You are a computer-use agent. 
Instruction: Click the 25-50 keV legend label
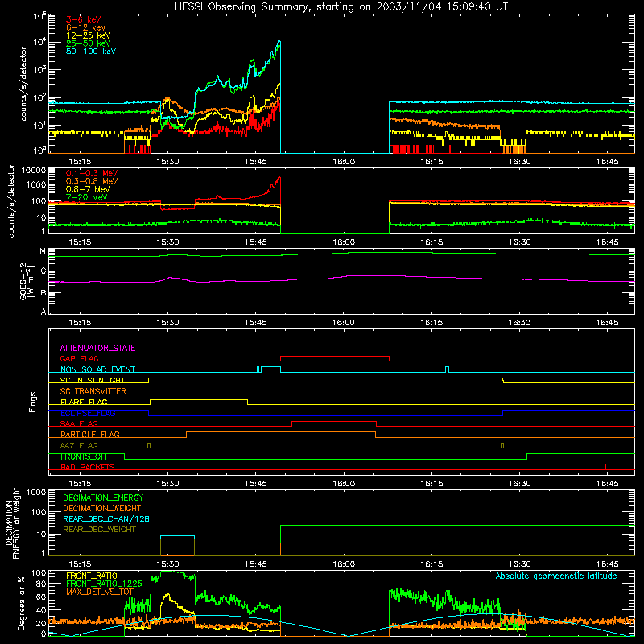tap(89, 43)
